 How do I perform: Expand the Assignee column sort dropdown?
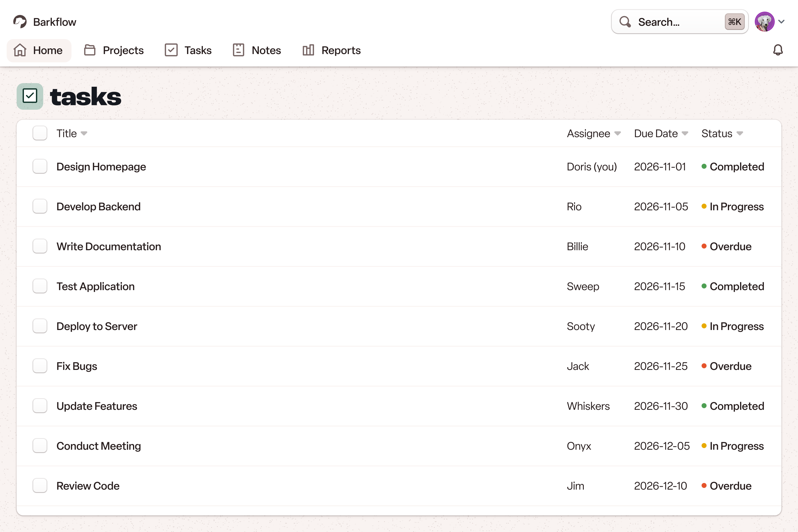point(618,134)
